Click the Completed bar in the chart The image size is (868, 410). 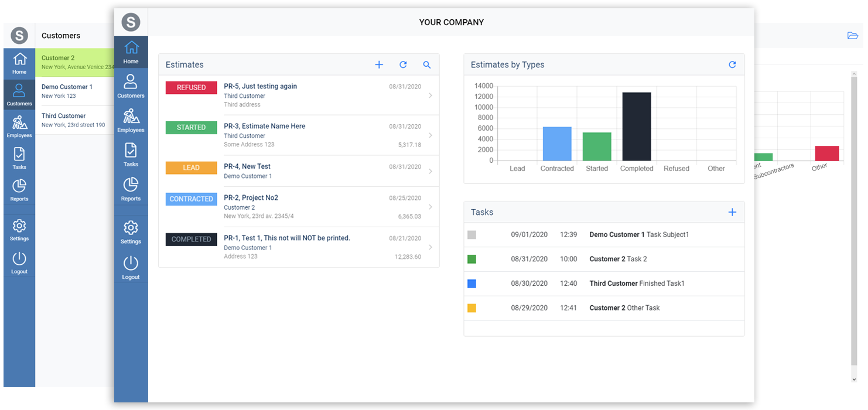tap(637, 127)
